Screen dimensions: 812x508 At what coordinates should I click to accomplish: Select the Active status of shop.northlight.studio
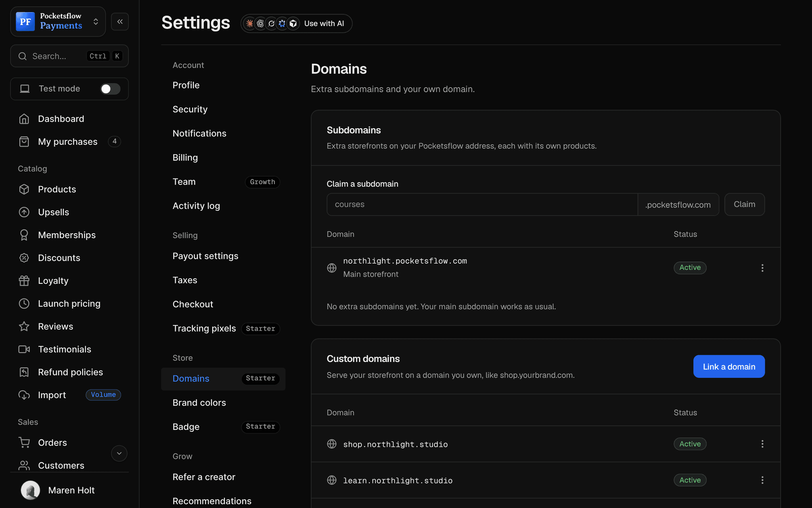pyautogui.click(x=690, y=444)
